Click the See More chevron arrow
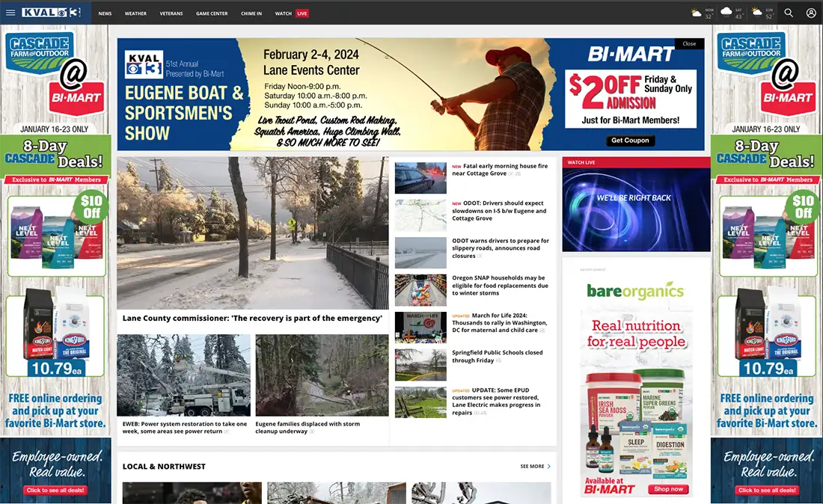Viewport: 823px width, 504px height. coord(549,467)
